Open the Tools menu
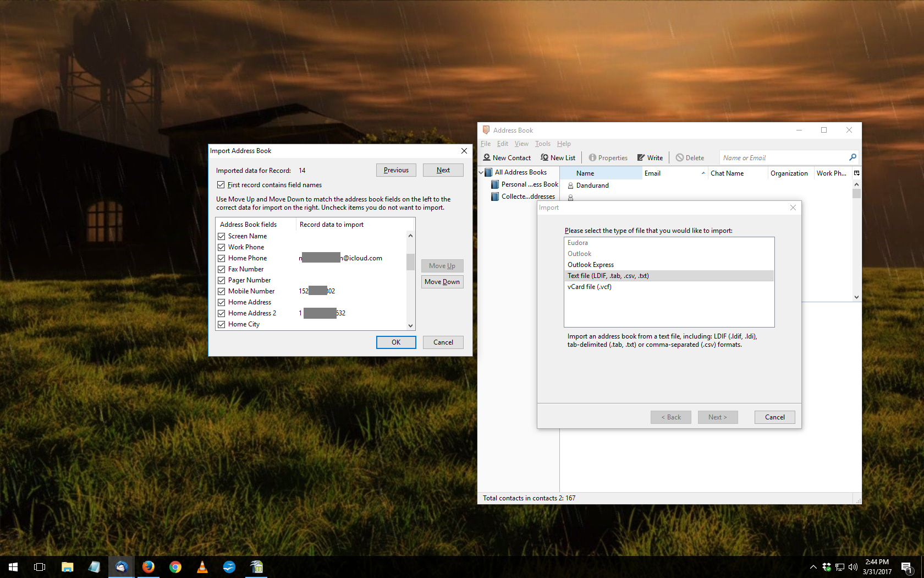Image resolution: width=924 pixels, height=578 pixels. tap(542, 144)
